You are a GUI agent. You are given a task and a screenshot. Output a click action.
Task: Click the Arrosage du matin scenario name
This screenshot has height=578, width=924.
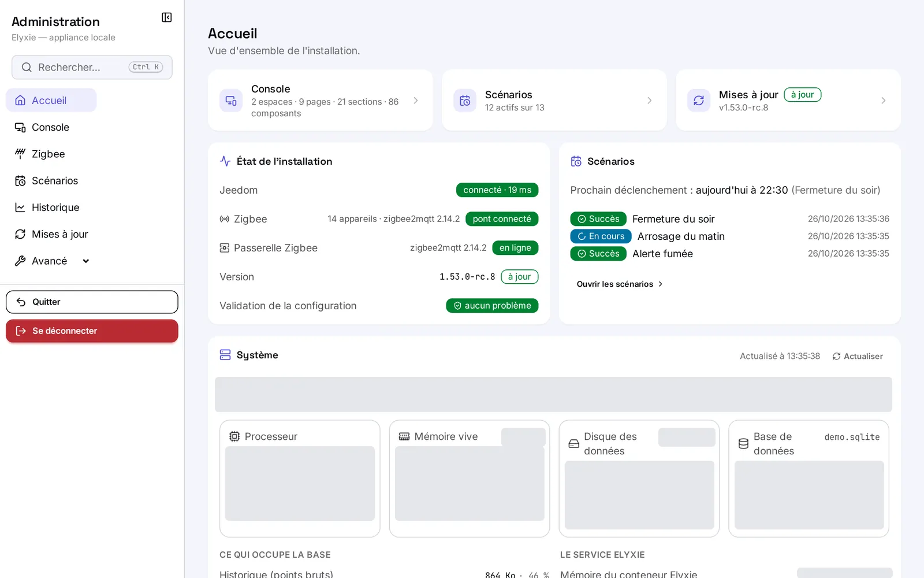coord(681,236)
